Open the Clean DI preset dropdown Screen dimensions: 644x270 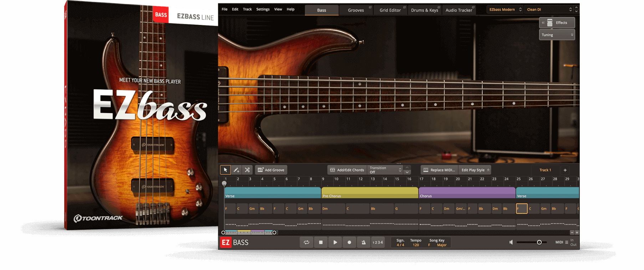(549, 10)
